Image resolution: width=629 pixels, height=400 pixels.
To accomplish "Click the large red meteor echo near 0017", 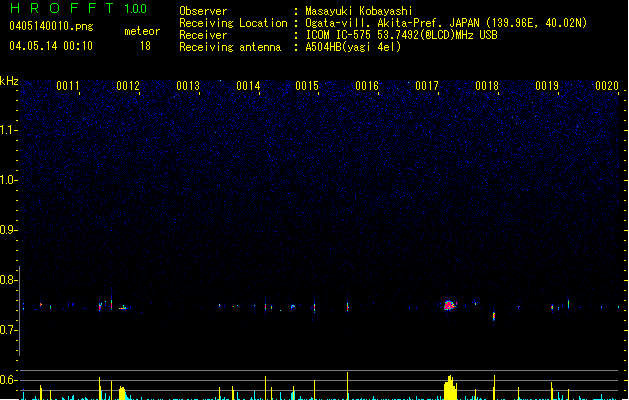I will click(x=449, y=305).
